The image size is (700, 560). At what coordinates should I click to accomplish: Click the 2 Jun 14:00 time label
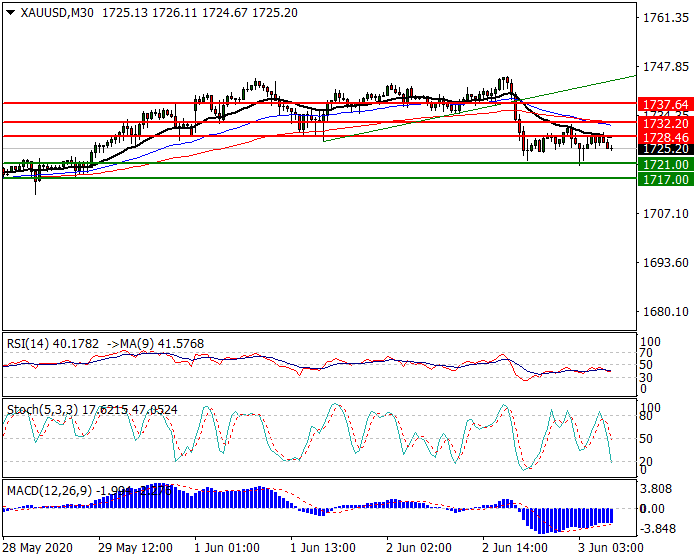tap(515, 547)
